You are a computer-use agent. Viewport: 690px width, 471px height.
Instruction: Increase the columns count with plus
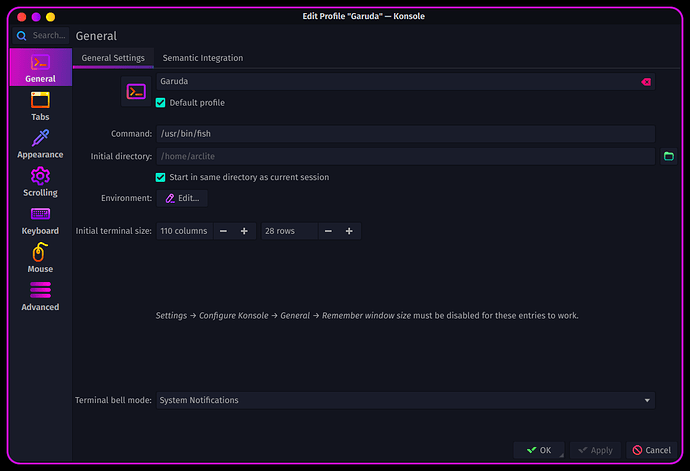244,231
